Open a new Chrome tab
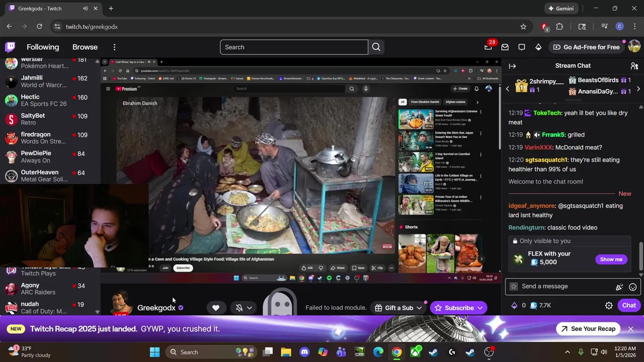644x362 pixels. tap(111, 9)
